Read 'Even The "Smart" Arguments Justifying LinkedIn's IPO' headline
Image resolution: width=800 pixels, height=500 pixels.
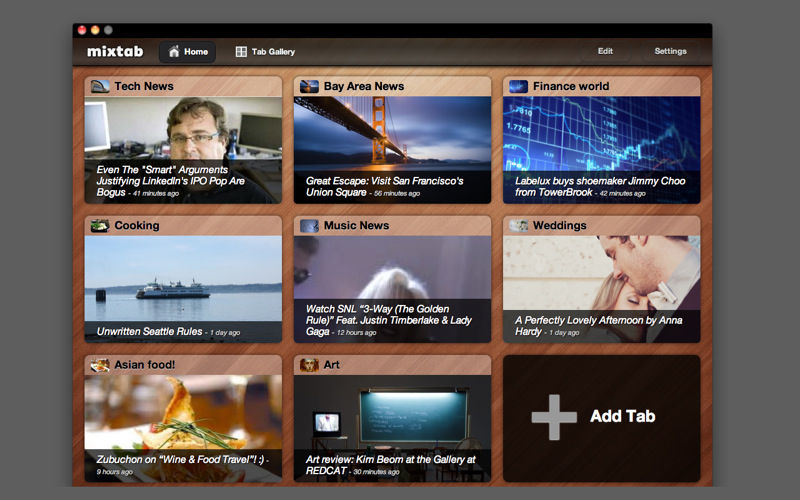coord(170,181)
